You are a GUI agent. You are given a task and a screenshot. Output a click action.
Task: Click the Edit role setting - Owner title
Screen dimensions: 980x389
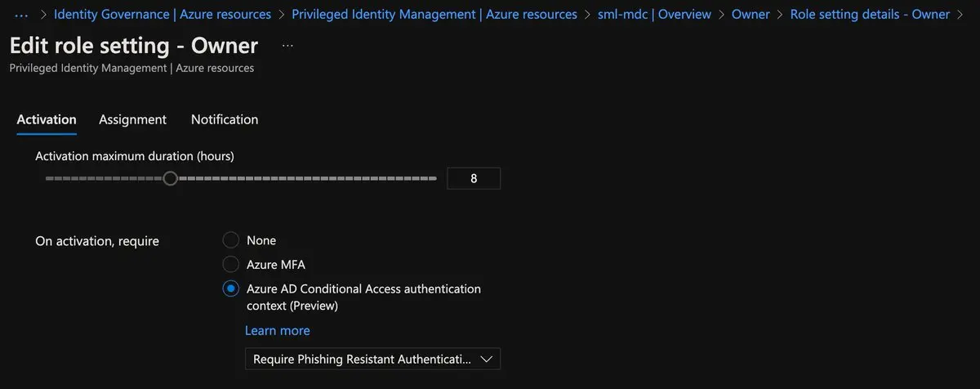(x=134, y=46)
